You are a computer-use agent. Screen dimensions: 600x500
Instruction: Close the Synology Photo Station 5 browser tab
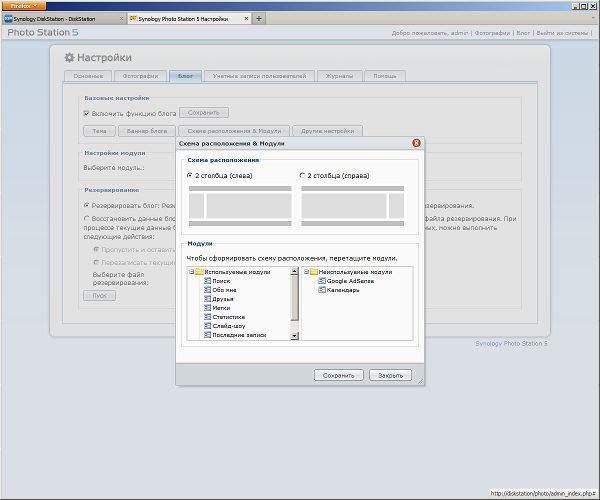[246, 18]
